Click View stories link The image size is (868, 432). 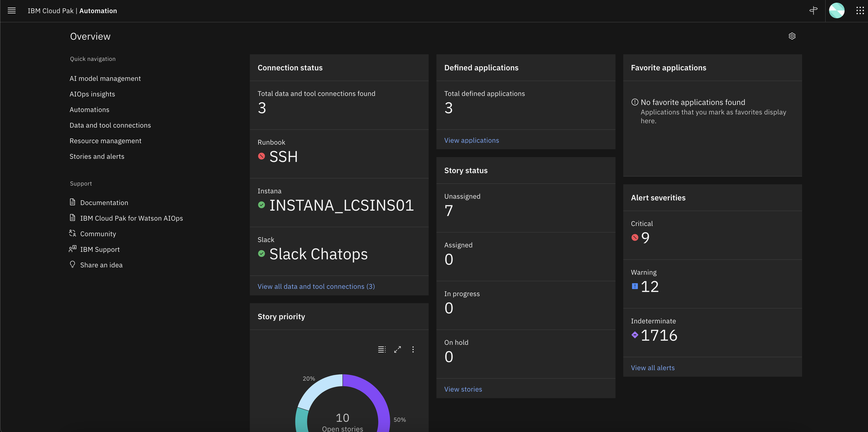[463, 389]
